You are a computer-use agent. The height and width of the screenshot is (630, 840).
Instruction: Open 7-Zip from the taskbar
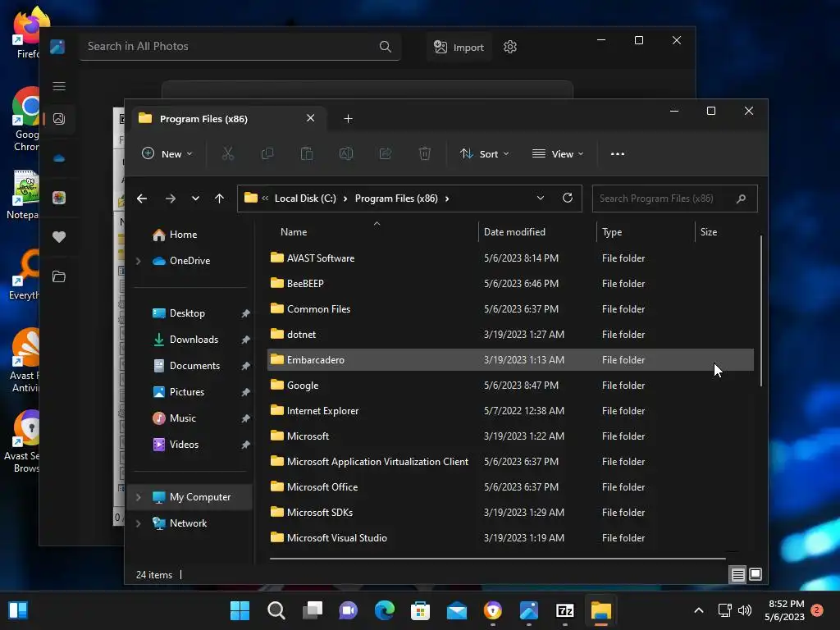pos(565,610)
